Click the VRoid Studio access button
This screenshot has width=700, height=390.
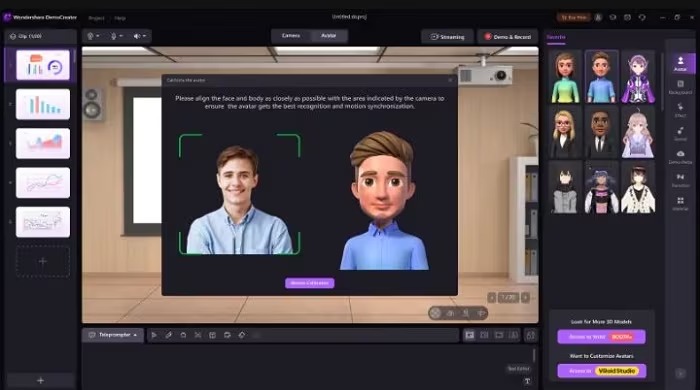point(601,371)
